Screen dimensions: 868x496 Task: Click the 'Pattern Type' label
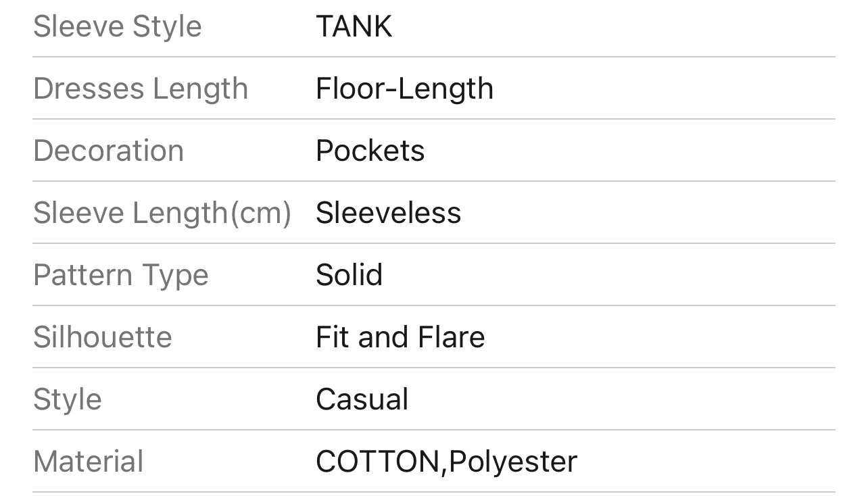tap(120, 276)
